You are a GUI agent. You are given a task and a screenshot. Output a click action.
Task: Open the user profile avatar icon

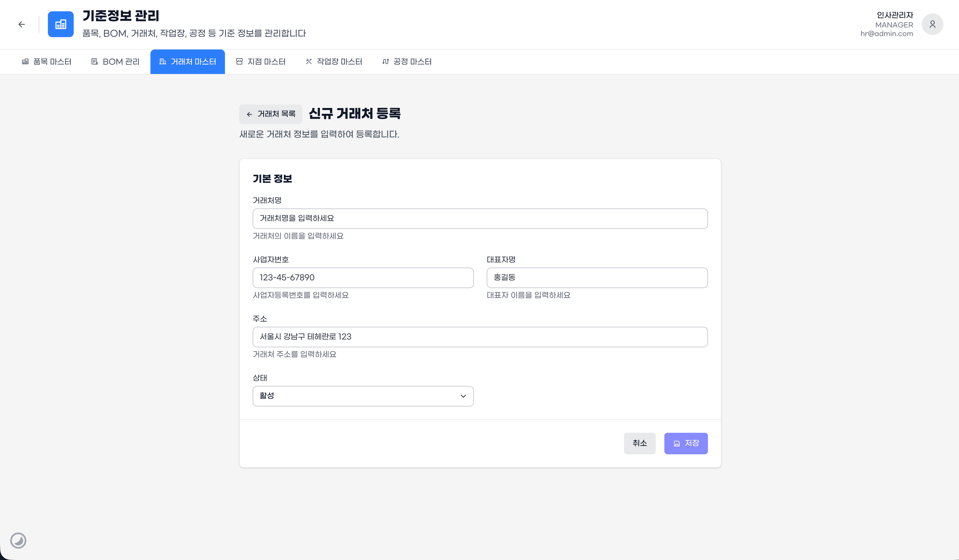[932, 24]
